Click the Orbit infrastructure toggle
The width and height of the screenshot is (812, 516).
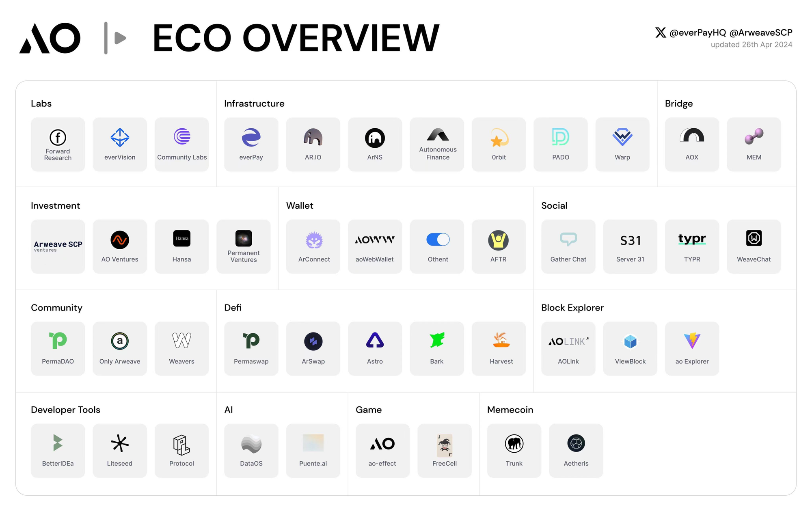coord(499,143)
